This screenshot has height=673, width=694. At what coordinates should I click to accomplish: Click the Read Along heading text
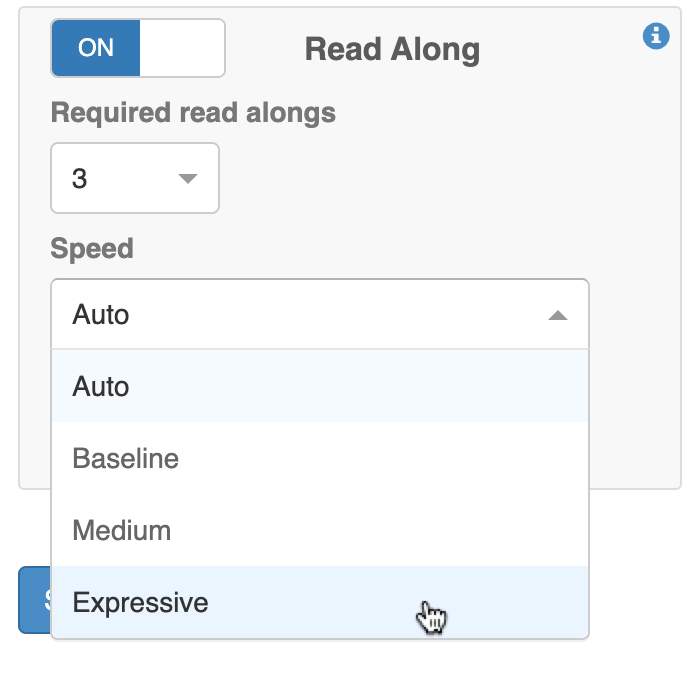point(392,49)
